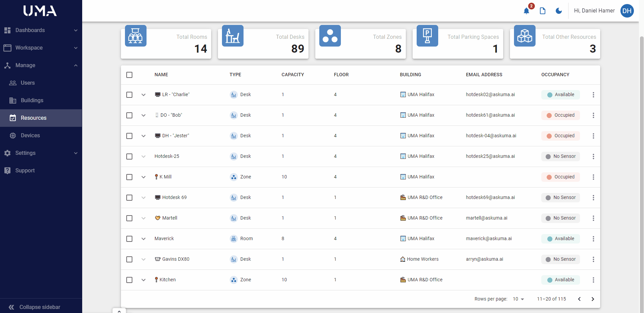Toggle dark mode moon icon
Screen dimensions: 644x313
coord(559,11)
